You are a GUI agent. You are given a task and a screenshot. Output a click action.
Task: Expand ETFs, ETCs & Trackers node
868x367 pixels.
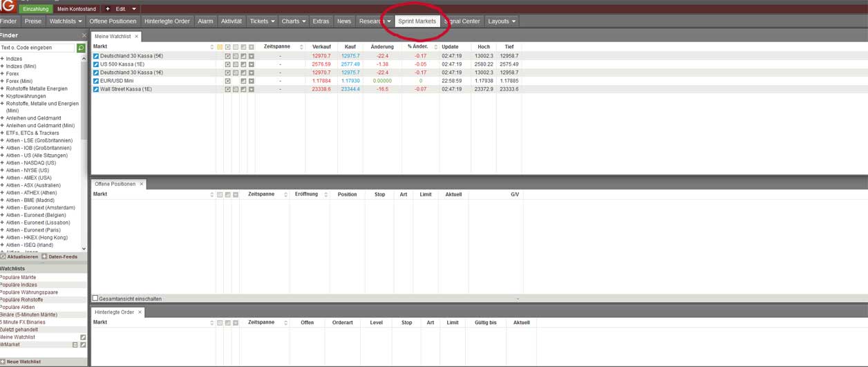[x=3, y=133]
